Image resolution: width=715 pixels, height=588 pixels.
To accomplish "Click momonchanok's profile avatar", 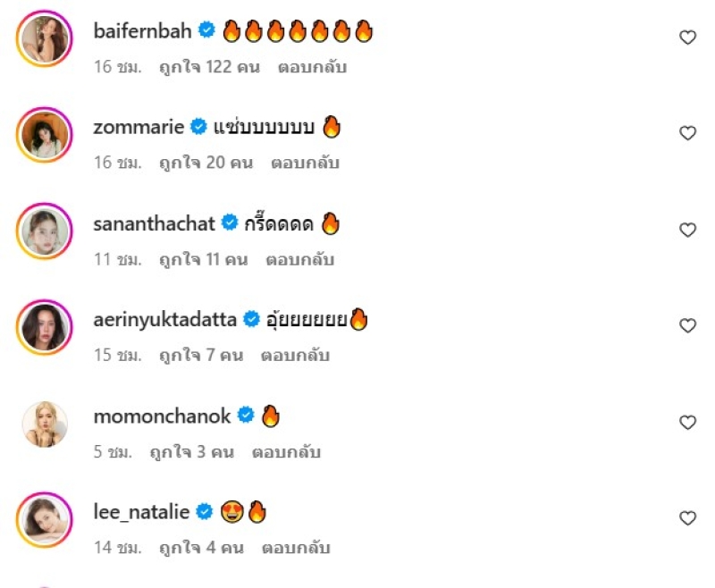I will tap(44, 424).
